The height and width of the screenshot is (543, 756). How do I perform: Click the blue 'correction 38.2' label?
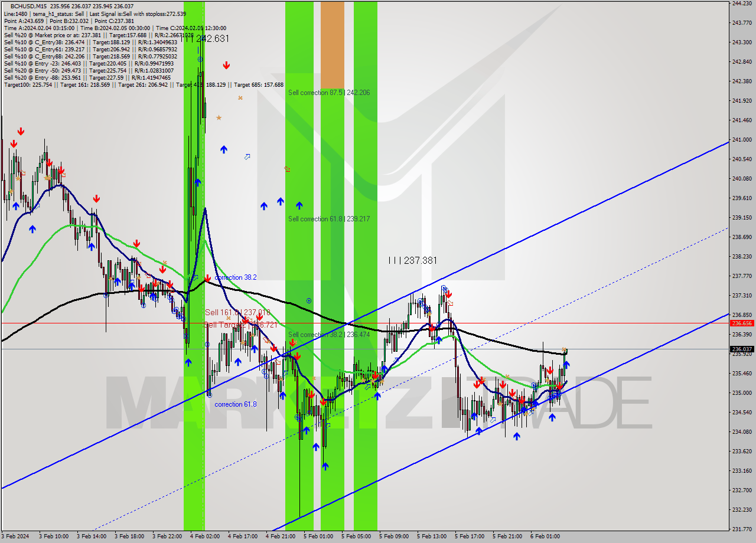click(x=235, y=277)
